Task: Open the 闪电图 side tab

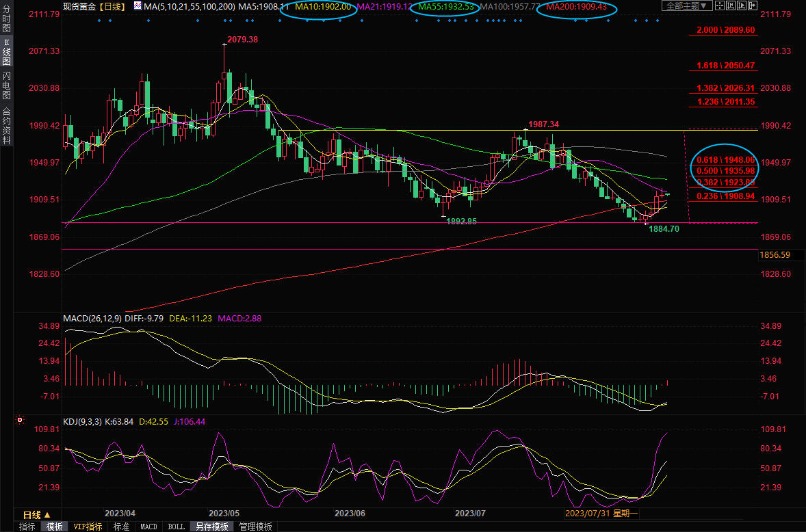Action: point(6,84)
